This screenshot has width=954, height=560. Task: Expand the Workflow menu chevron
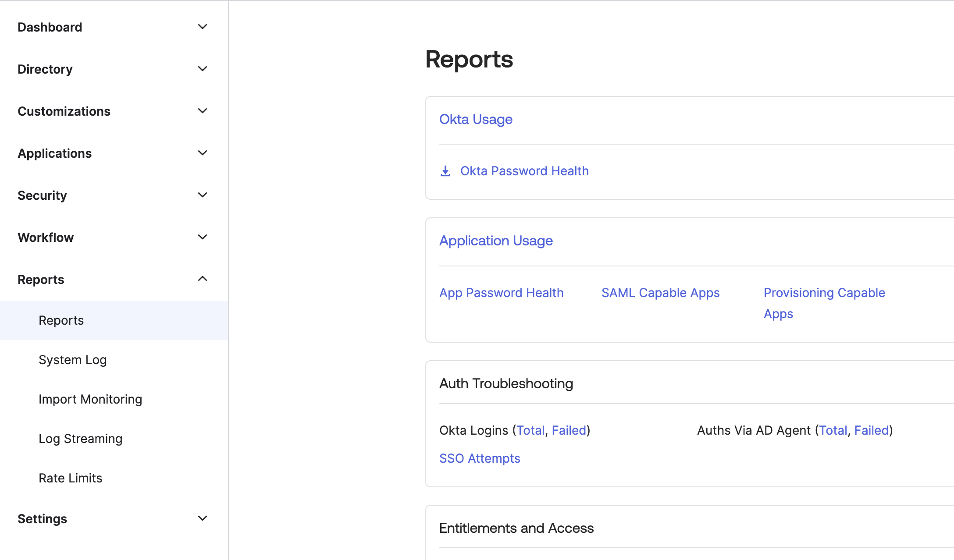[202, 237]
